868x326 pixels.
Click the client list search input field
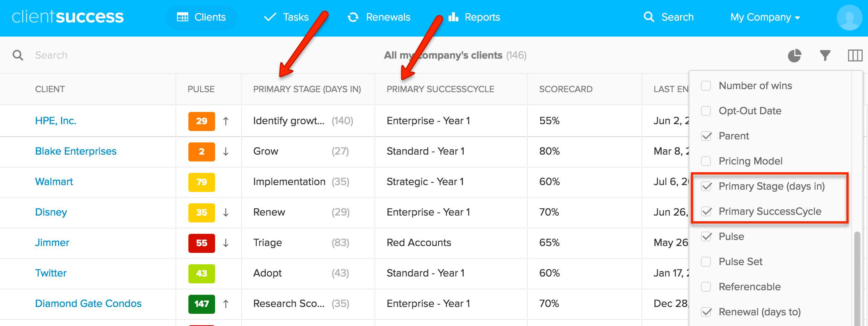tap(76, 55)
